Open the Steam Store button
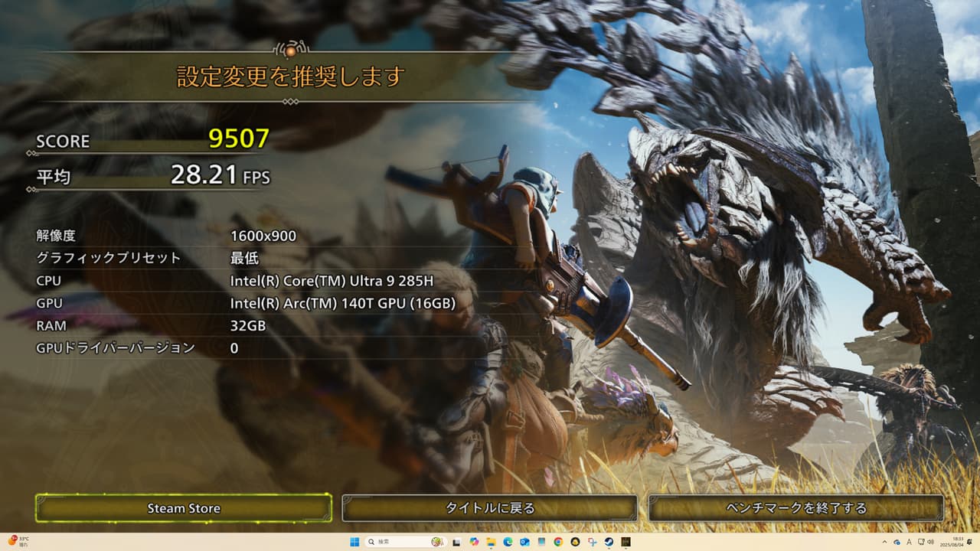This screenshot has height=551, width=980. point(184,508)
